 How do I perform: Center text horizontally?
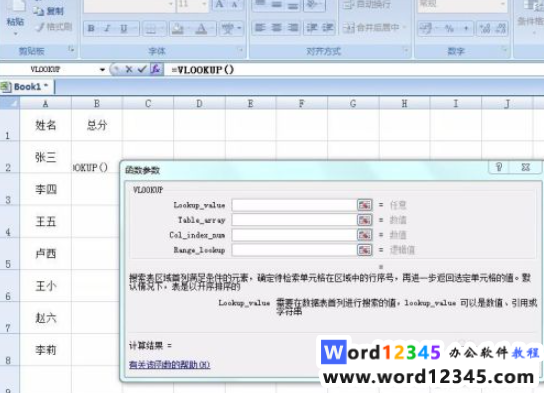pos(277,28)
